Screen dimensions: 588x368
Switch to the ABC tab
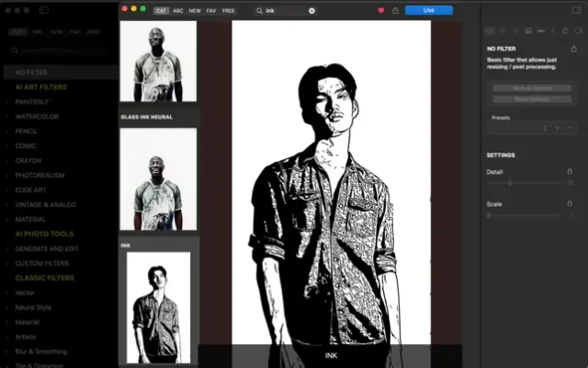tap(178, 10)
